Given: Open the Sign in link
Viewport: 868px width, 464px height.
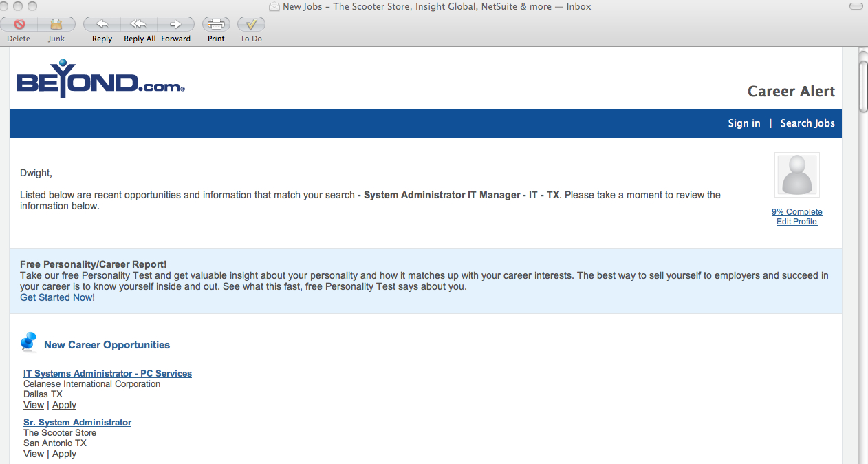Looking at the screenshot, I should [x=744, y=123].
